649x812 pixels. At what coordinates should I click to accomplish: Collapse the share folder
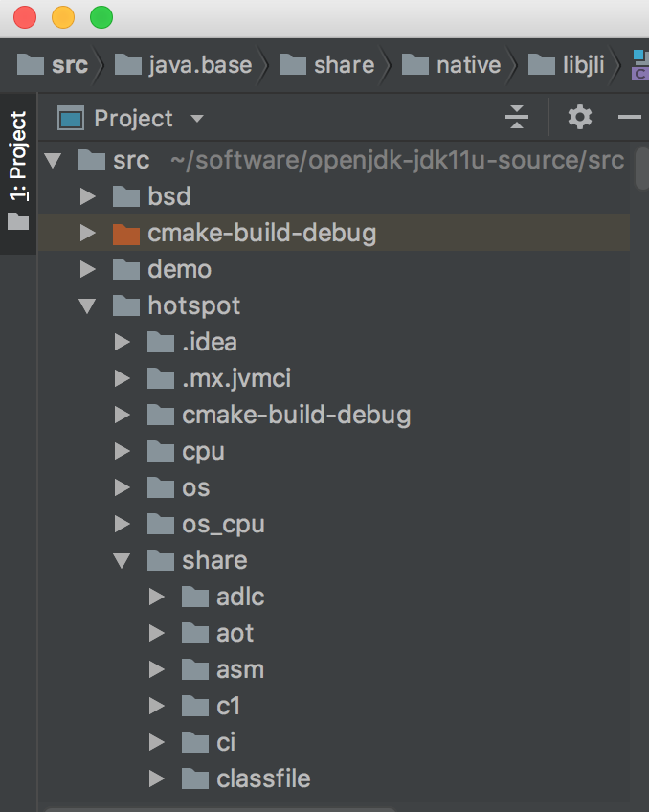click(123, 560)
